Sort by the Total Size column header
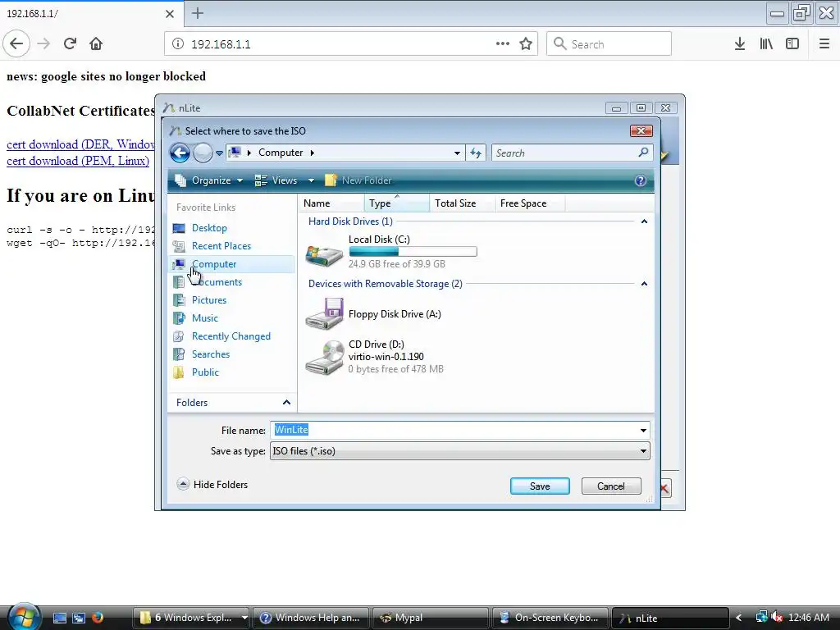 pyautogui.click(x=462, y=203)
